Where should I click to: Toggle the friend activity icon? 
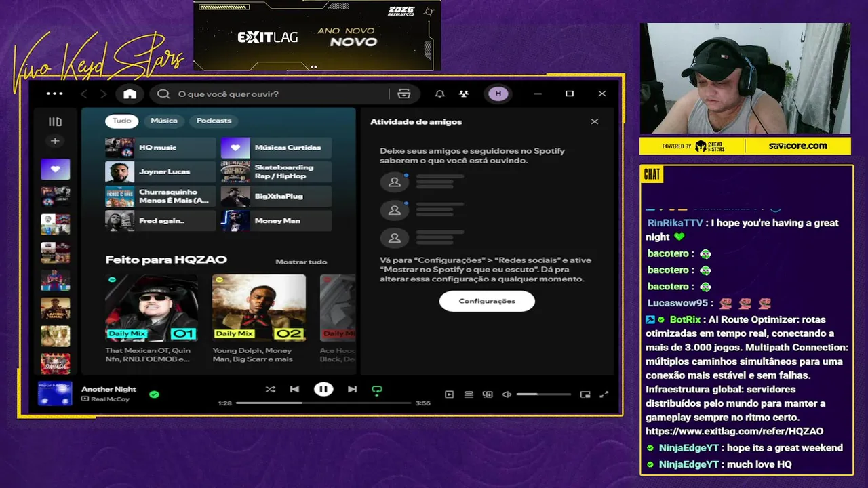(x=463, y=94)
